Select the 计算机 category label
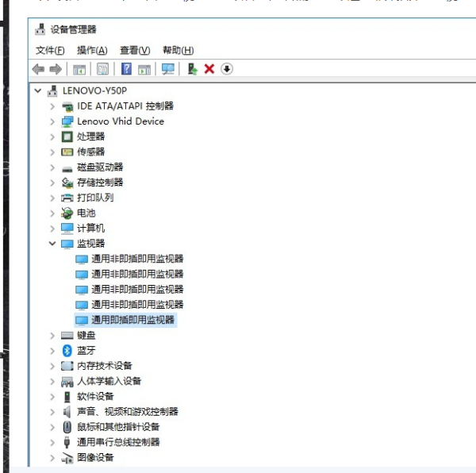 pos(90,228)
